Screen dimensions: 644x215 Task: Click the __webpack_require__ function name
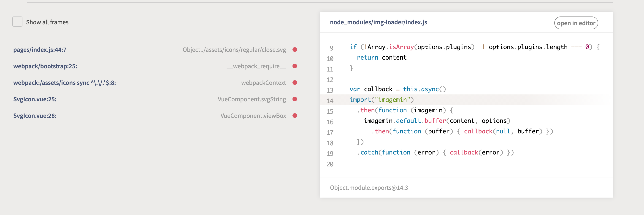(x=256, y=66)
